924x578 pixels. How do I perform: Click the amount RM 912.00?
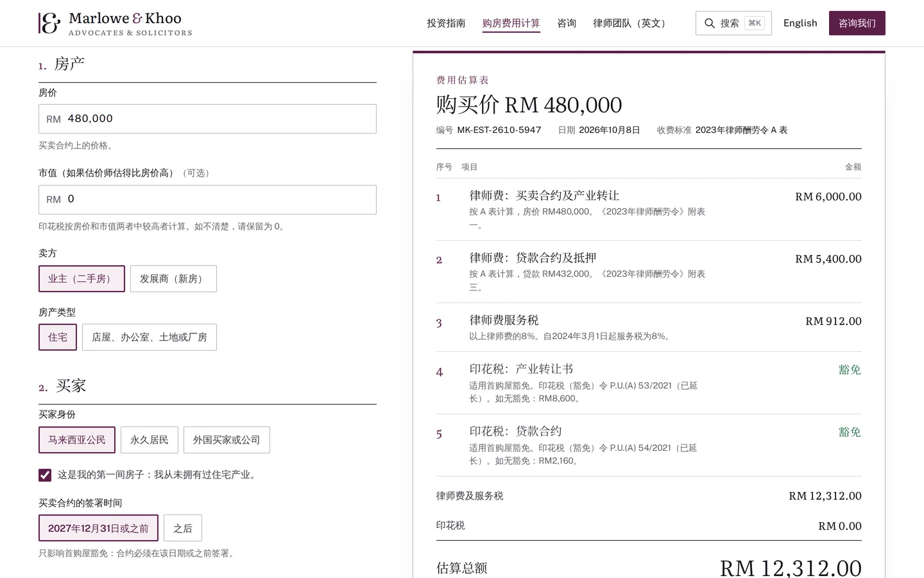pos(834,321)
